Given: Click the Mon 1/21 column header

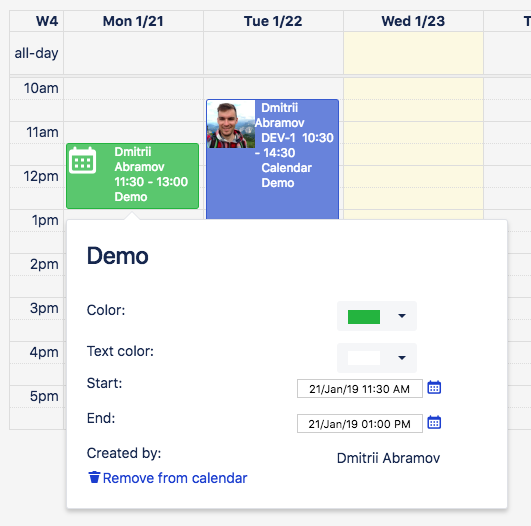Looking at the screenshot, I should pos(133,21).
